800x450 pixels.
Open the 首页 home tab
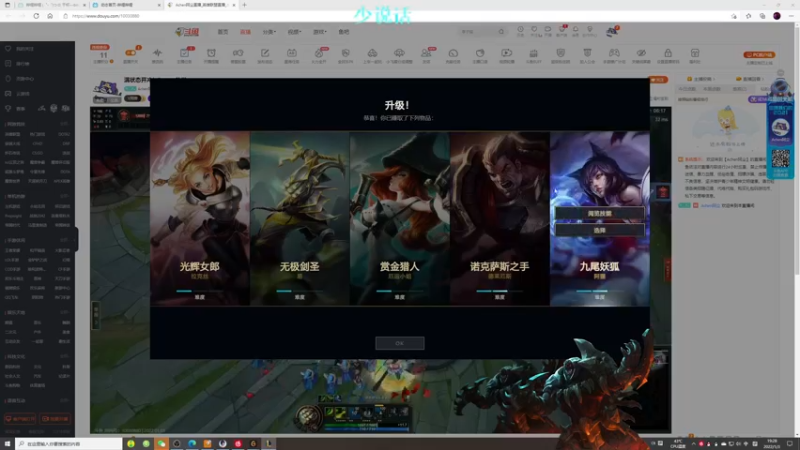click(x=223, y=32)
